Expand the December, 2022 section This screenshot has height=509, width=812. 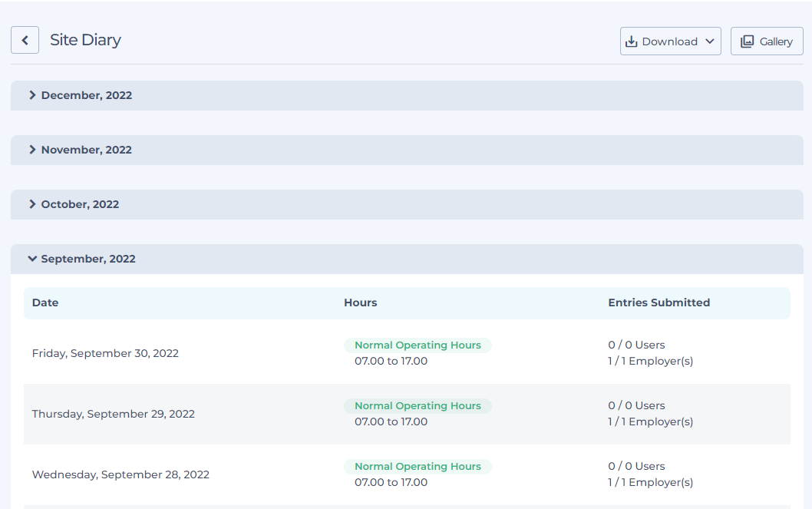pyautogui.click(x=87, y=95)
